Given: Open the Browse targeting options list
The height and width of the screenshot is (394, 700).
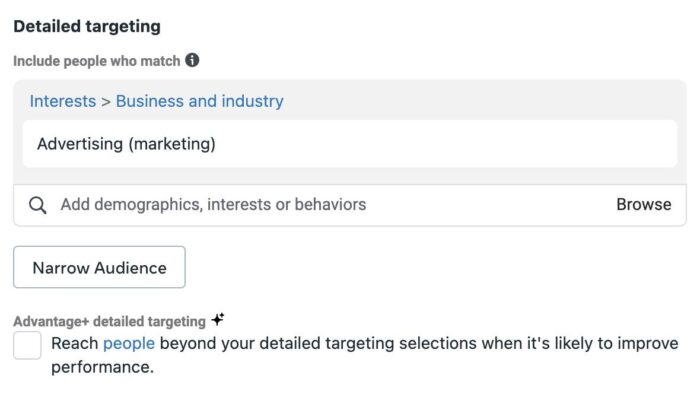Looking at the screenshot, I should click(x=644, y=204).
